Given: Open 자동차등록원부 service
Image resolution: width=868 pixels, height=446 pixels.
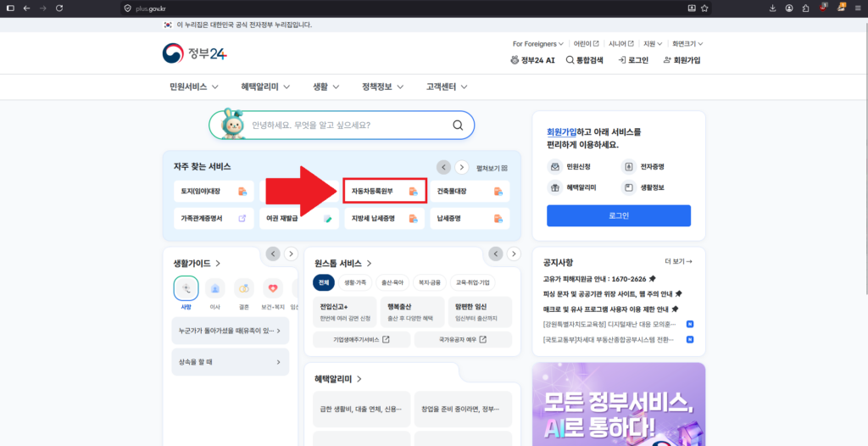Looking at the screenshot, I should point(385,191).
